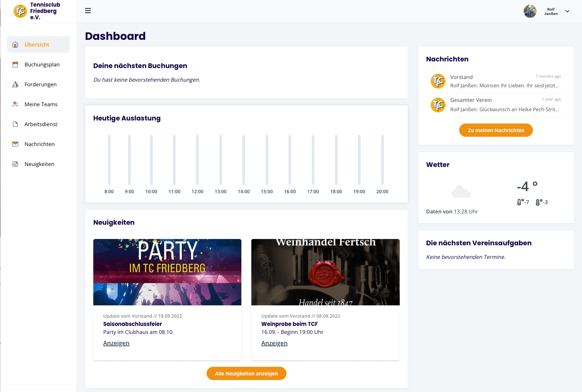Click the Forderungen triangle icon

click(x=15, y=84)
